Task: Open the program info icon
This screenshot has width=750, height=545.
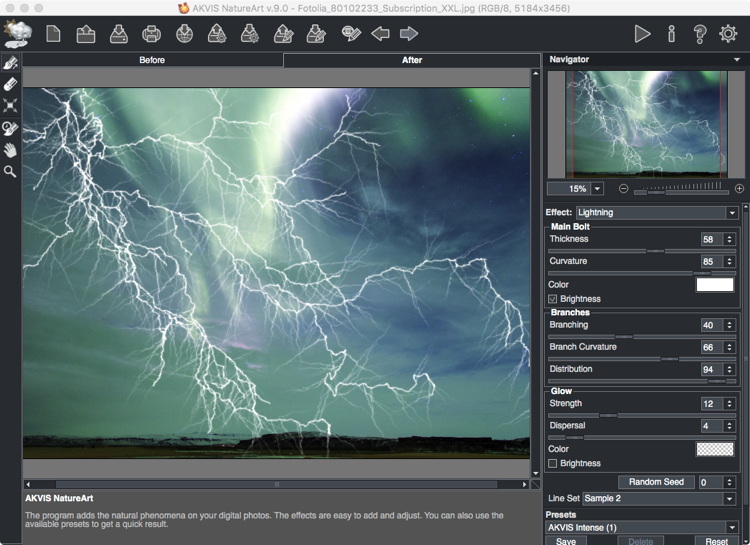Action: (671, 34)
